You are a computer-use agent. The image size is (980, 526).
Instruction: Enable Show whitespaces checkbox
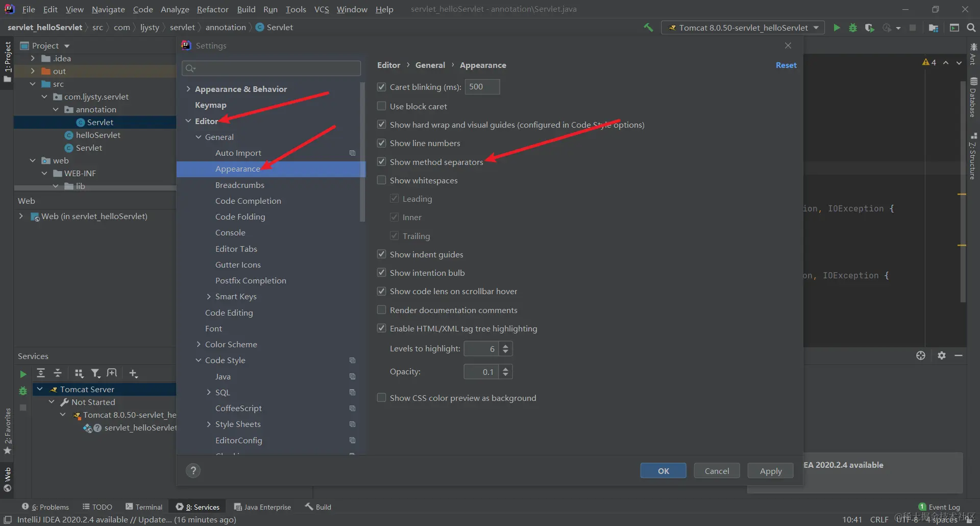[381, 180]
